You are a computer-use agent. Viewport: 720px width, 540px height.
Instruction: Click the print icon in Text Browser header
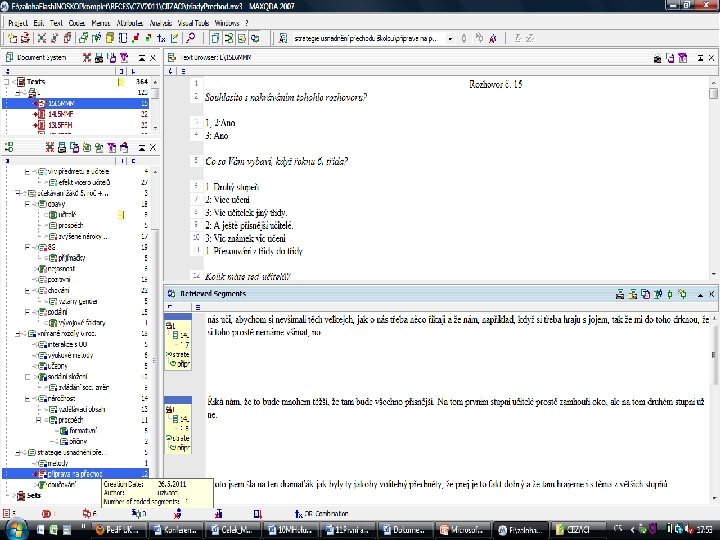[x=657, y=58]
